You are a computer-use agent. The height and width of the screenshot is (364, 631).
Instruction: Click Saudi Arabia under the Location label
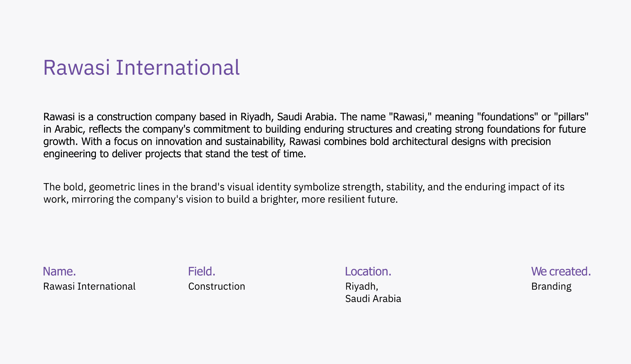(x=373, y=299)
